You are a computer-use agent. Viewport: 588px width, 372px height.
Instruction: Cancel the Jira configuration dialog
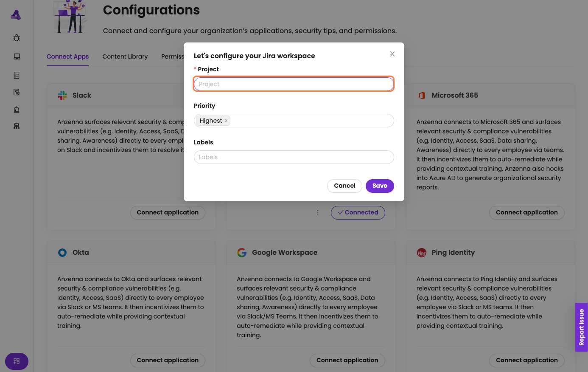click(344, 186)
